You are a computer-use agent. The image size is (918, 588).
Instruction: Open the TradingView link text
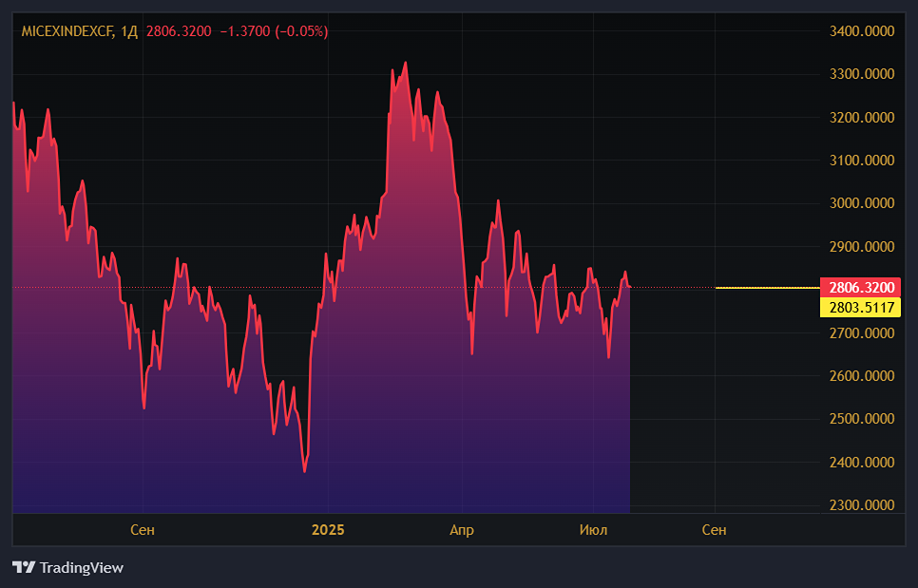[82, 567]
